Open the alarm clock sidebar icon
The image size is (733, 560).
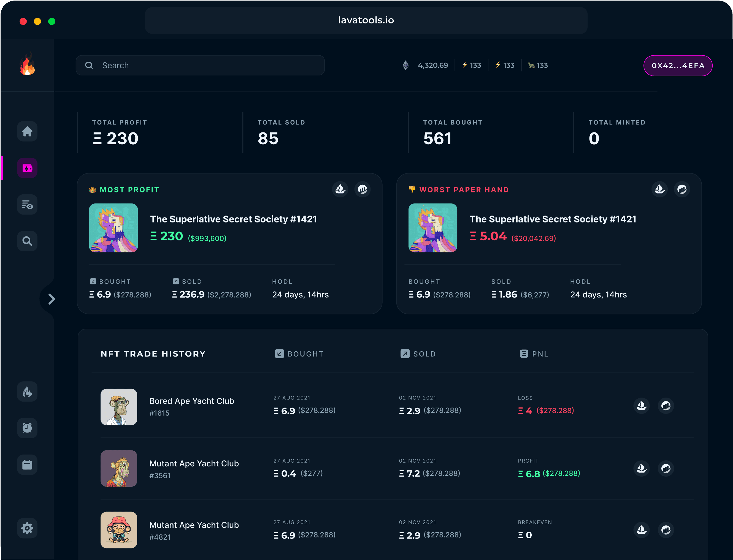tap(27, 428)
